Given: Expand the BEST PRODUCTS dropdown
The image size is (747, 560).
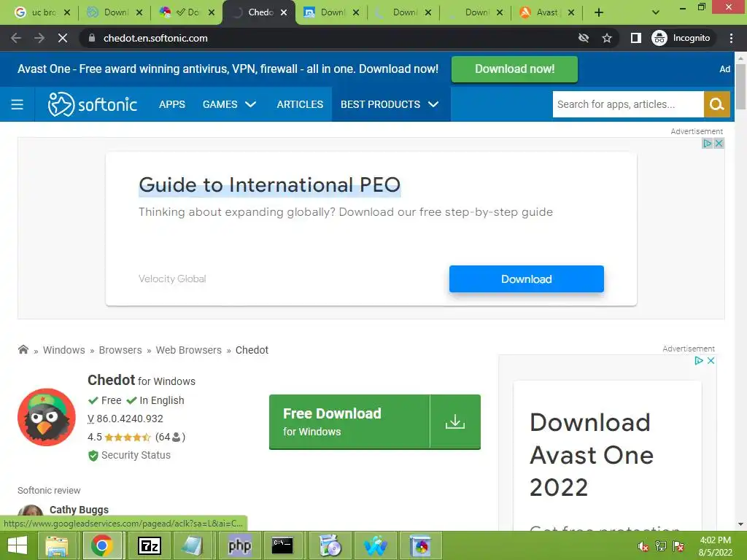Looking at the screenshot, I should pyautogui.click(x=390, y=104).
